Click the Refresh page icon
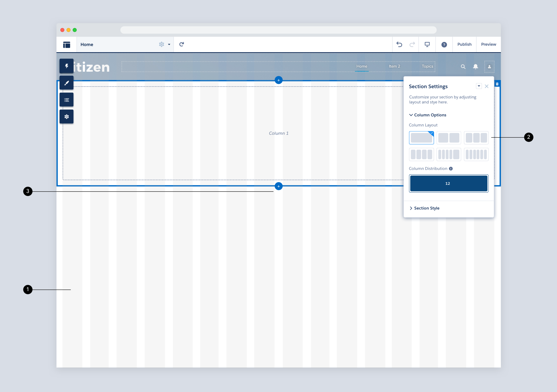Screen dimensions: 557x392 click(181, 44)
